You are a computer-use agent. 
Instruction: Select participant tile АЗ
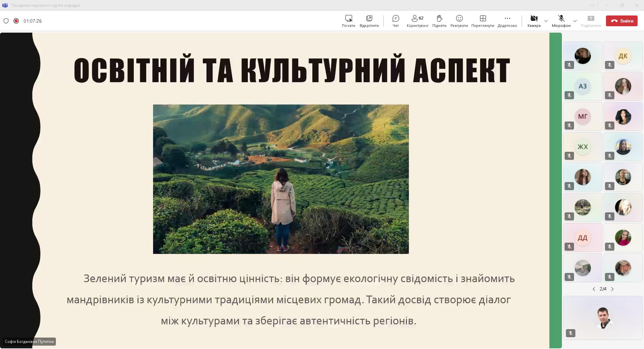tap(583, 86)
